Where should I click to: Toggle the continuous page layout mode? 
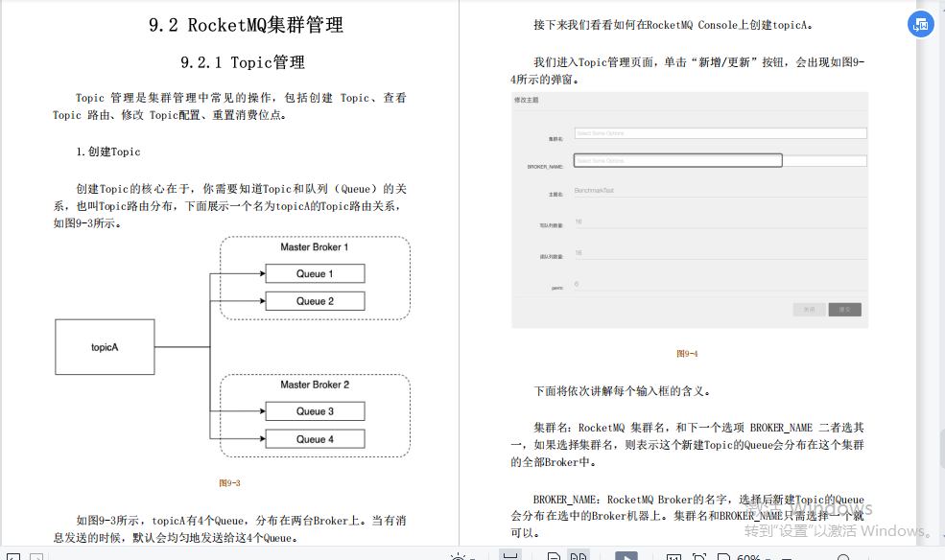click(x=509, y=554)
